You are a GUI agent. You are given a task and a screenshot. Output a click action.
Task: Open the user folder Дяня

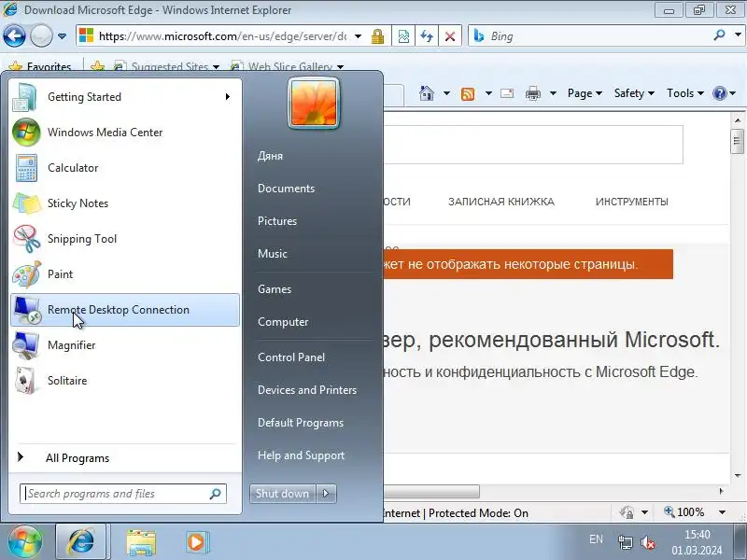270,156
